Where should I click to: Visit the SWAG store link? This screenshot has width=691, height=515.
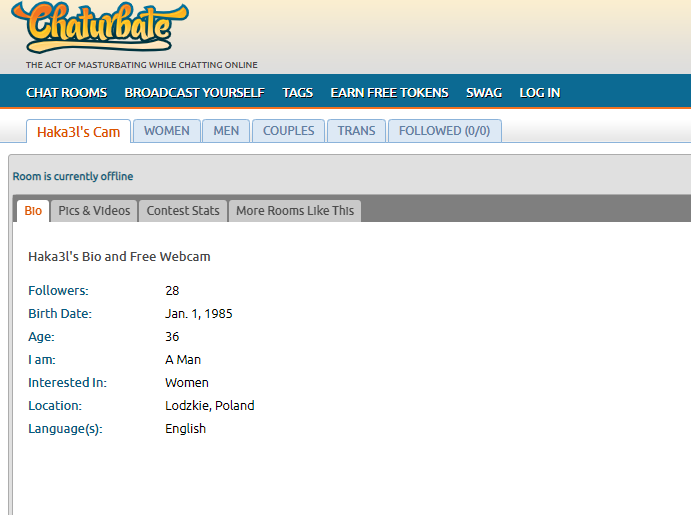tap(484, 93)
